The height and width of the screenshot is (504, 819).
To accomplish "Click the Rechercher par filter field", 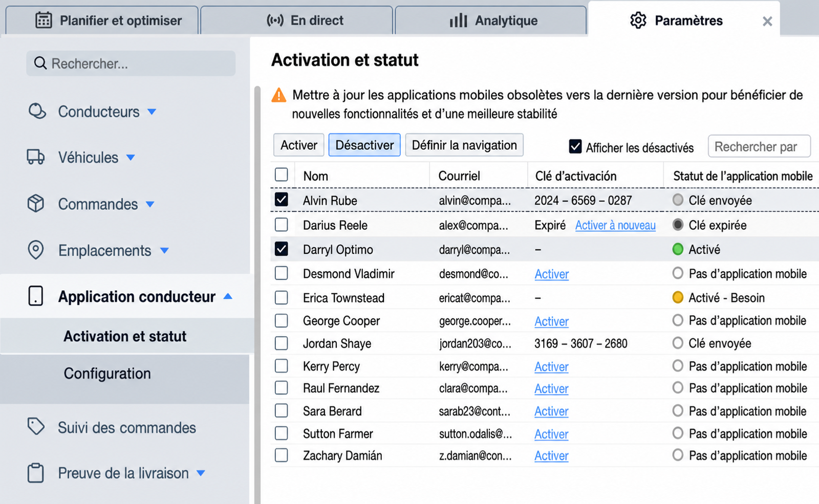I will click(x=759, y=147).
